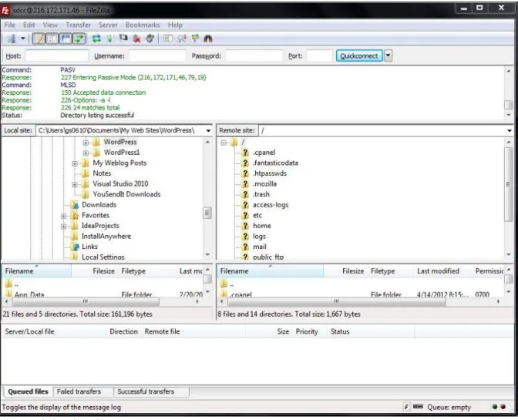
Task: Click the Password input field
Action: click(254, 55)
